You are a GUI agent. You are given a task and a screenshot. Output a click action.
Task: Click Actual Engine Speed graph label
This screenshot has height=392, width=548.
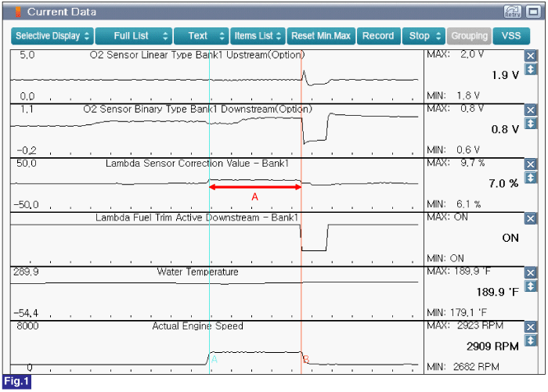(197, 326)
